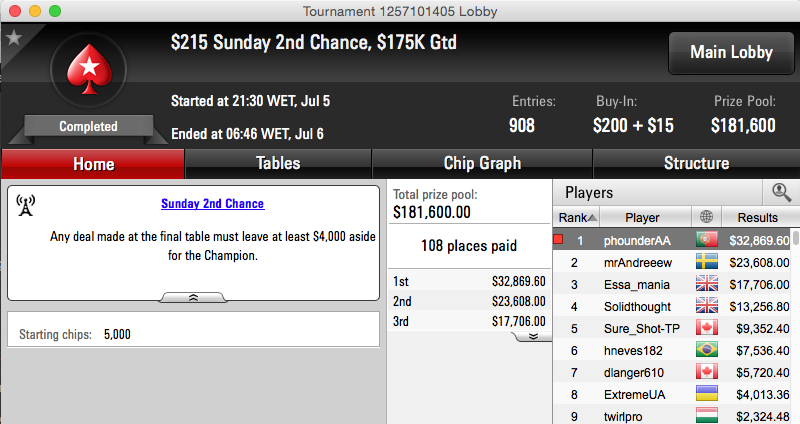
Task: Collapse the tournament info panel
Action: (x=193, y=297)
